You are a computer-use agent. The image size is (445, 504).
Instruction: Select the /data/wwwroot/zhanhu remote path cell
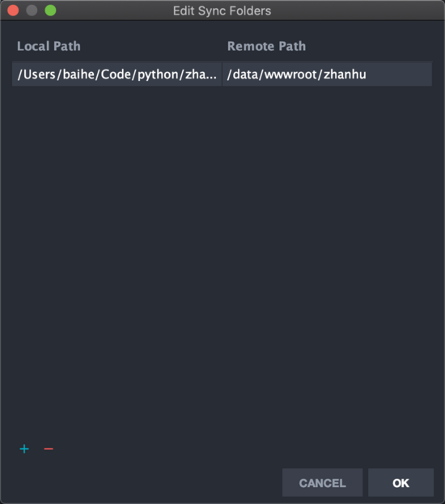pos(327,74)
